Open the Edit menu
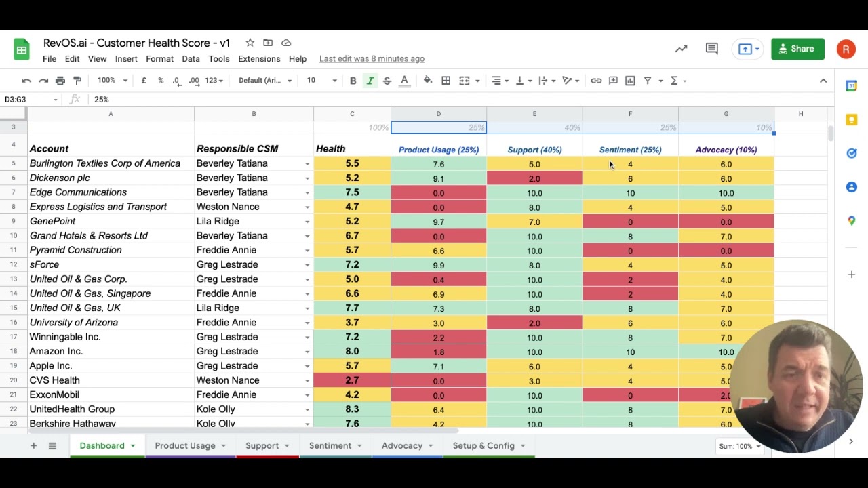The width and height of the screenshot is (868, 488). tap(72, 59)
